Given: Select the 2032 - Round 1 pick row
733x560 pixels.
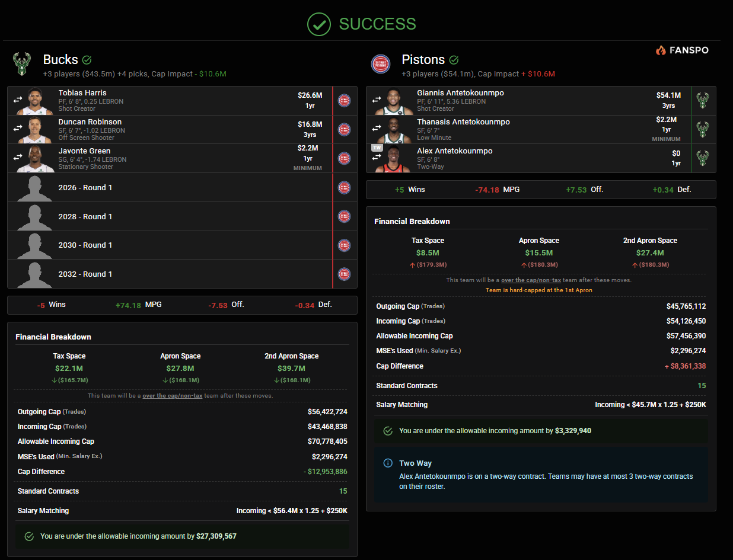Looking at the screenshot, I should click(182, 274).
